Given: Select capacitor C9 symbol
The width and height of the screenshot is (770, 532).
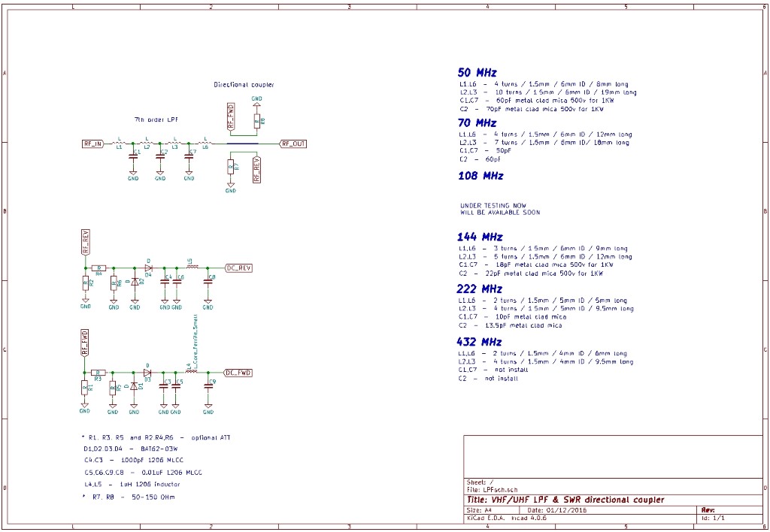Looking at the screenshot, I should coord(208,387).
